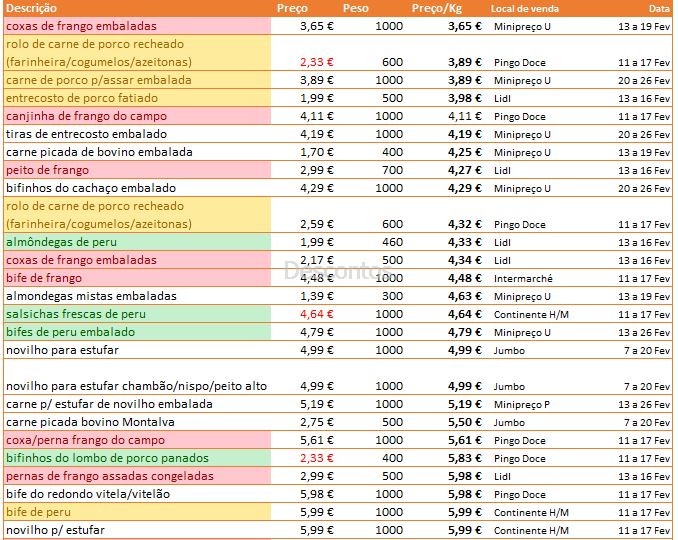Screen dimensions: 678x540
Task: Select tiras de entrecosto embalado cell
Action: click(x=138, y=134)
